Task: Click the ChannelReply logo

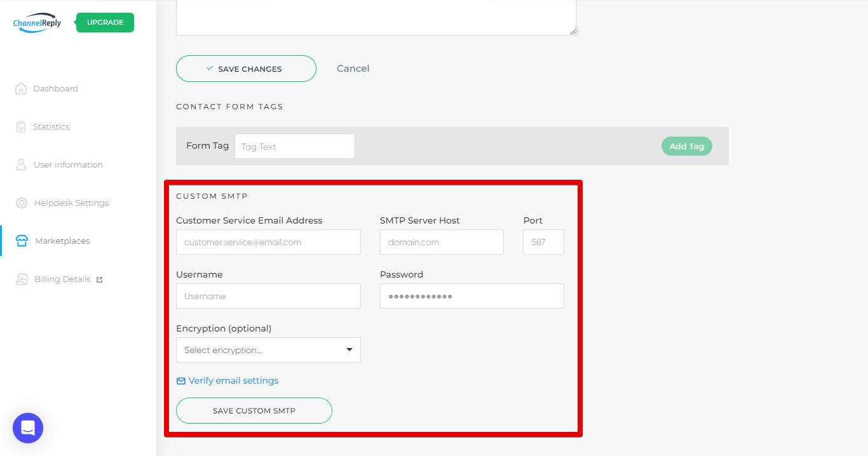Action: click(37, 23)
